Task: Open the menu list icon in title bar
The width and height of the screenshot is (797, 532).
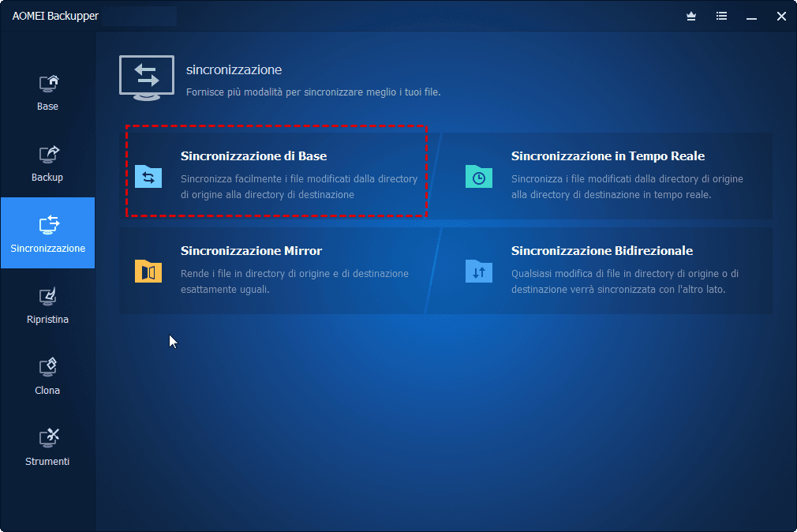Action: tap(721, 17)
